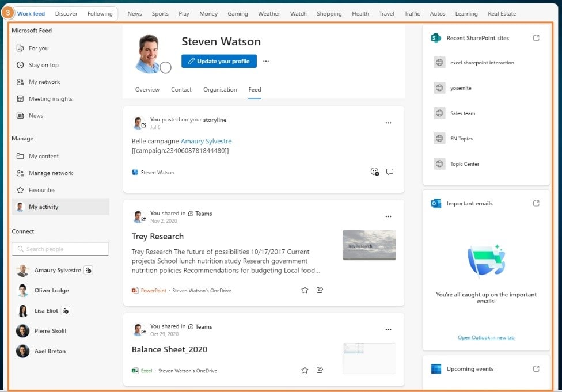Open Pierre Skolil's profile
Image resolution: width=562 pixels, height=392 pixels.
(x=50, y=331)
